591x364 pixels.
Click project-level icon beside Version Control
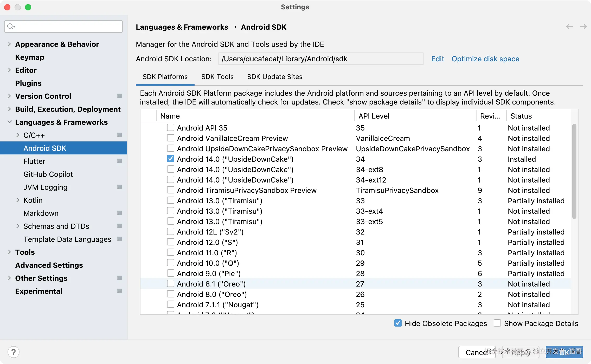119,96
